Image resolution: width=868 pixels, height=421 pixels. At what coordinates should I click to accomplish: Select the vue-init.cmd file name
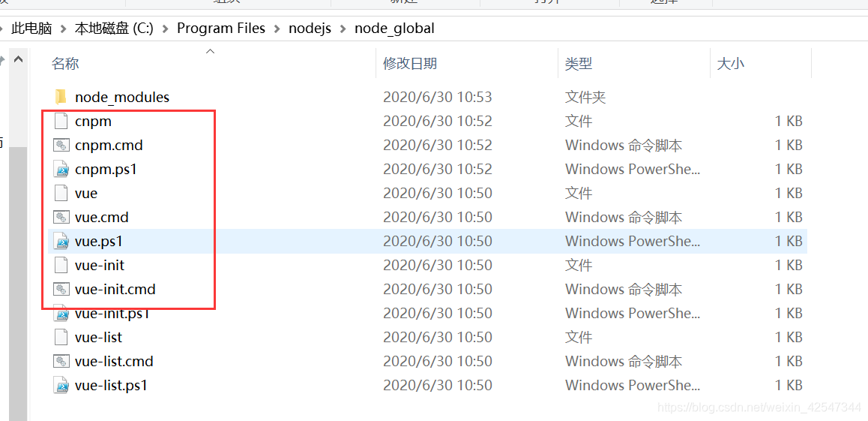[x=115, y=289]
